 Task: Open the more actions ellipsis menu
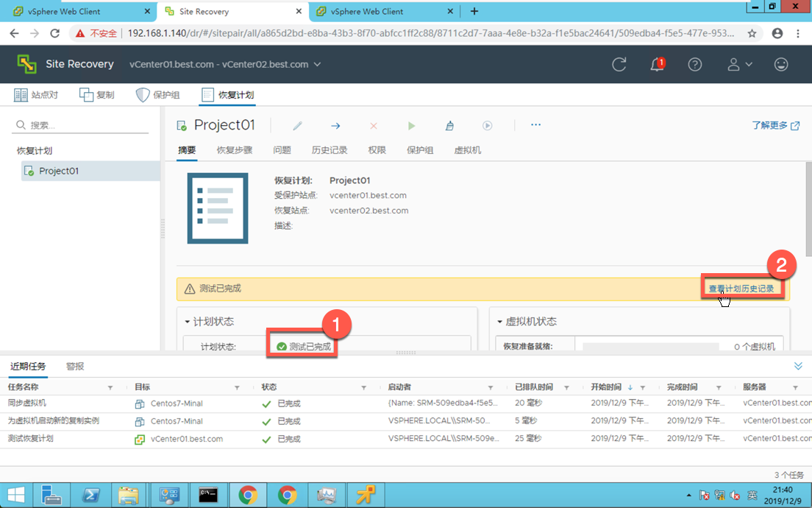(x=536, y=125)
